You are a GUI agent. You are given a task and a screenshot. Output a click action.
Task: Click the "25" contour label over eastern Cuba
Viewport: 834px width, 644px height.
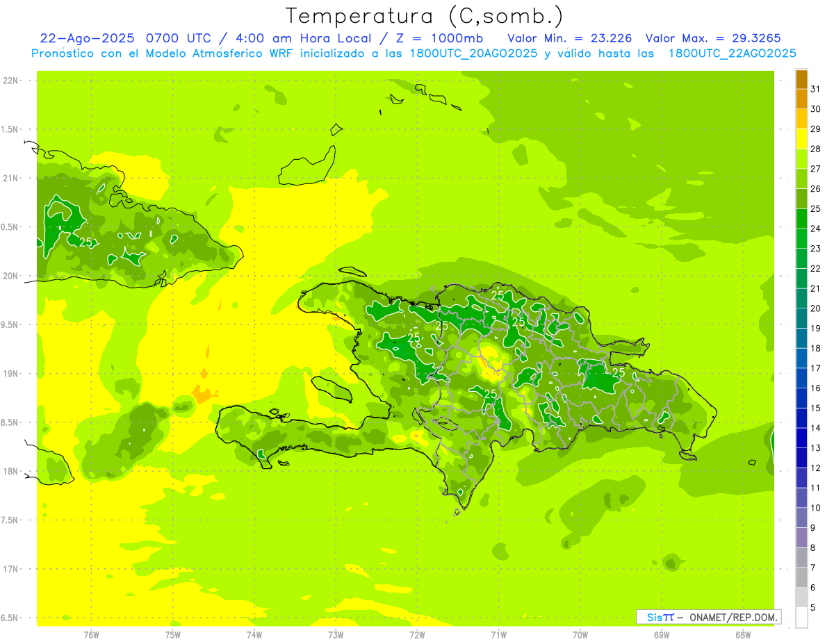[87, 242]
